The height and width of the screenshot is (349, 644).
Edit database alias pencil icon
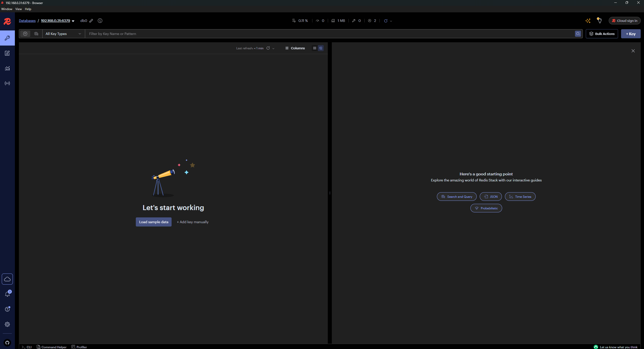(x=91, y=21)
